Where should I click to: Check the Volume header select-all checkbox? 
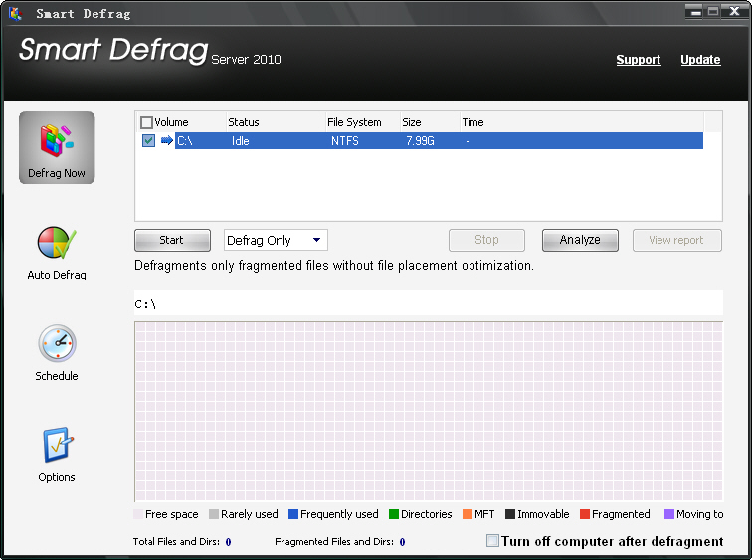pyautogui.click(x=147, y=122)
